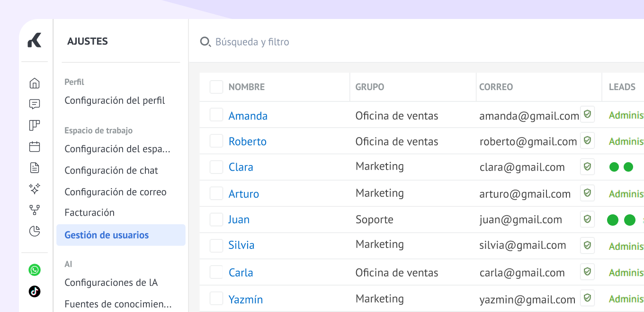The image size is (644, 312).
Task: Select the checkbox for Amanda
Action: [x=216, y=115]
